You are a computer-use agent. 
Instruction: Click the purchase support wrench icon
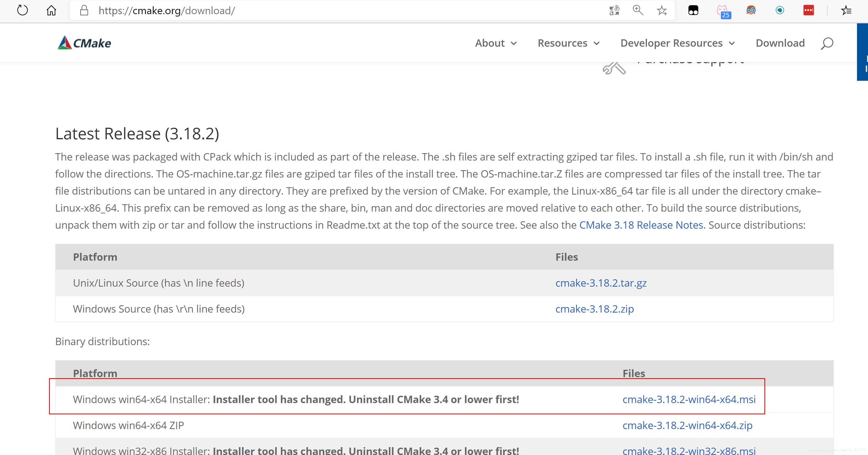tap(614, 68)
